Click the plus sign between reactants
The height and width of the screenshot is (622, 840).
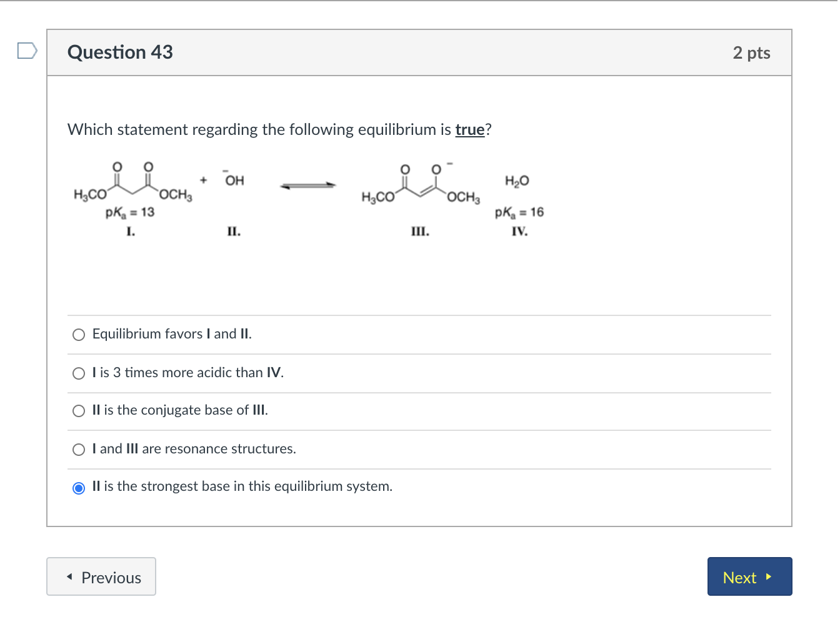point(204,180)
